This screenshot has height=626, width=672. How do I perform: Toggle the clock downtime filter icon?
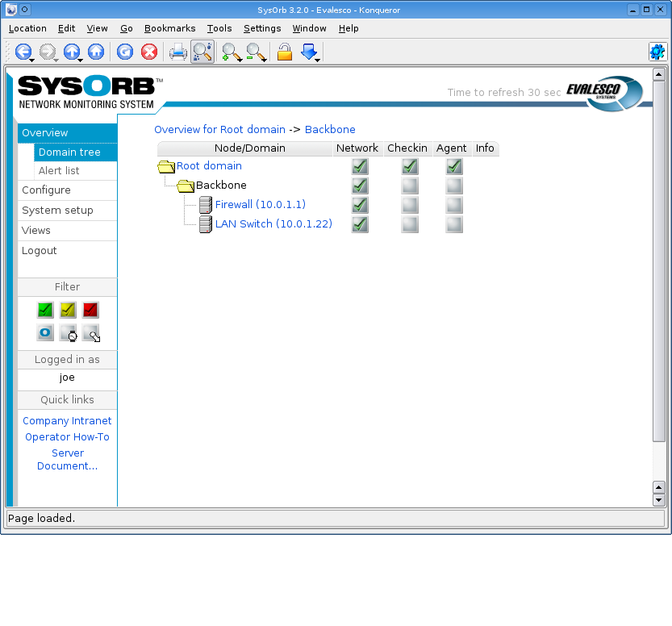68,333
